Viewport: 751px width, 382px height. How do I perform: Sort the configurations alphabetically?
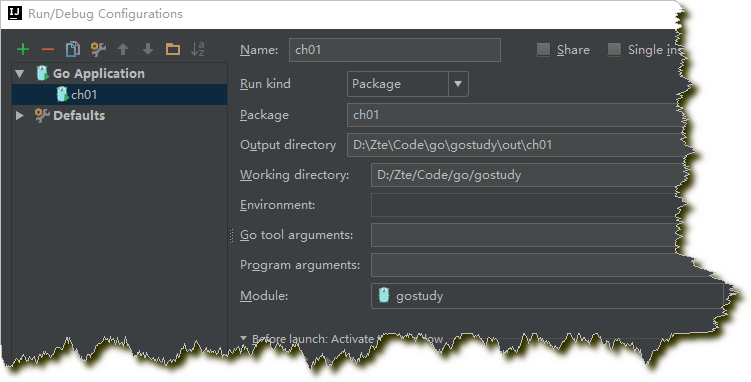pos(198,49)
